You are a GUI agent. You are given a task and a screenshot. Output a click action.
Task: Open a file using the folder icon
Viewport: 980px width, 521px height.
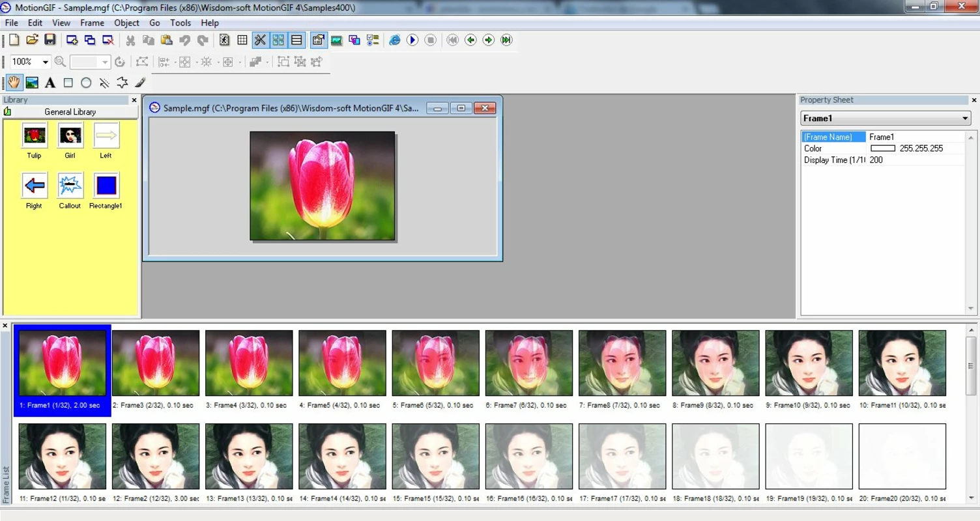point(32,40)
